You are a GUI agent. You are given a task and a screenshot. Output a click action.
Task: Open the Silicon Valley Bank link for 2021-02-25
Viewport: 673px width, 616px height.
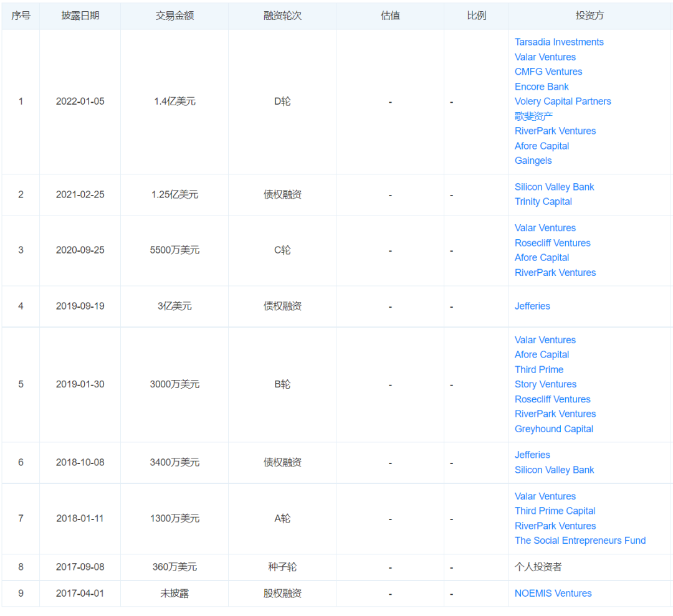554,186
